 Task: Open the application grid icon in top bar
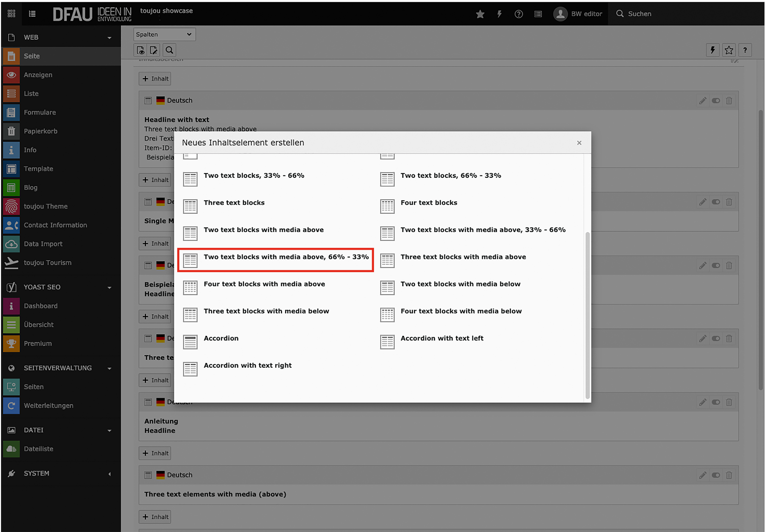11,14
